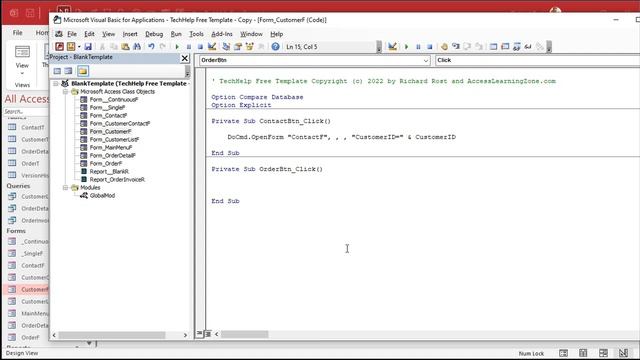Click the blue Help question mark icon
This screenshot has height=360, width=640.
[276, 47]
